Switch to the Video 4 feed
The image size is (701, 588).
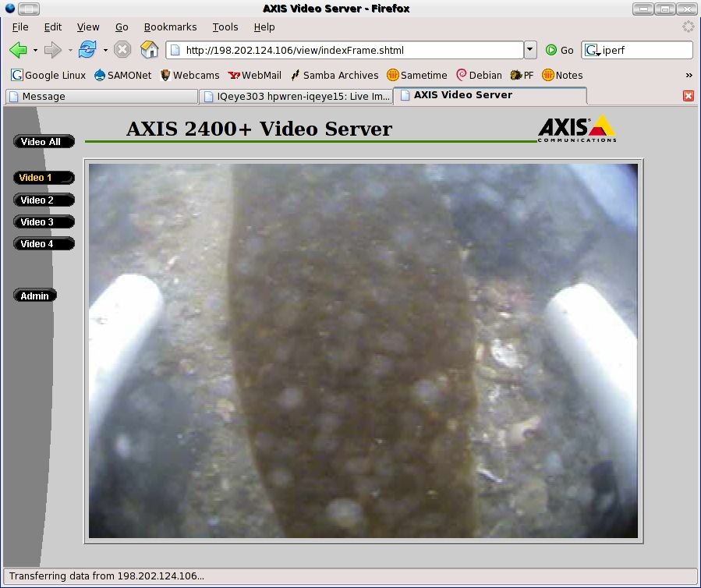(x=44, y=243)
